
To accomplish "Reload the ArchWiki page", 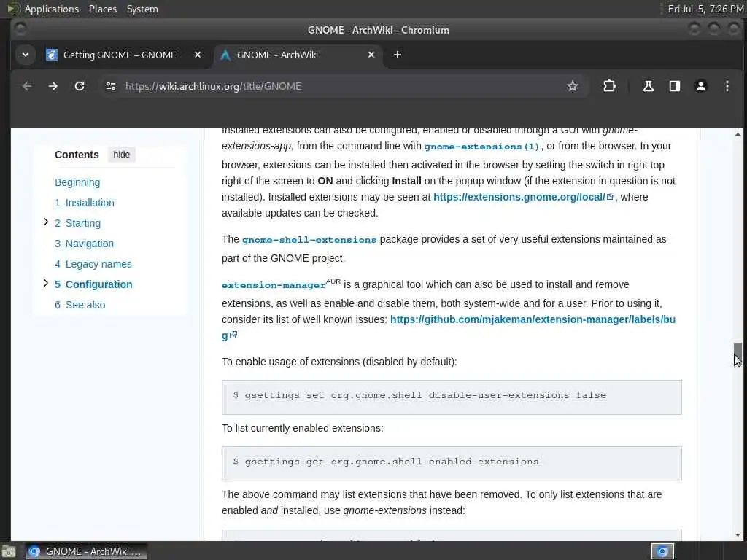I will [x=80, y=86].
